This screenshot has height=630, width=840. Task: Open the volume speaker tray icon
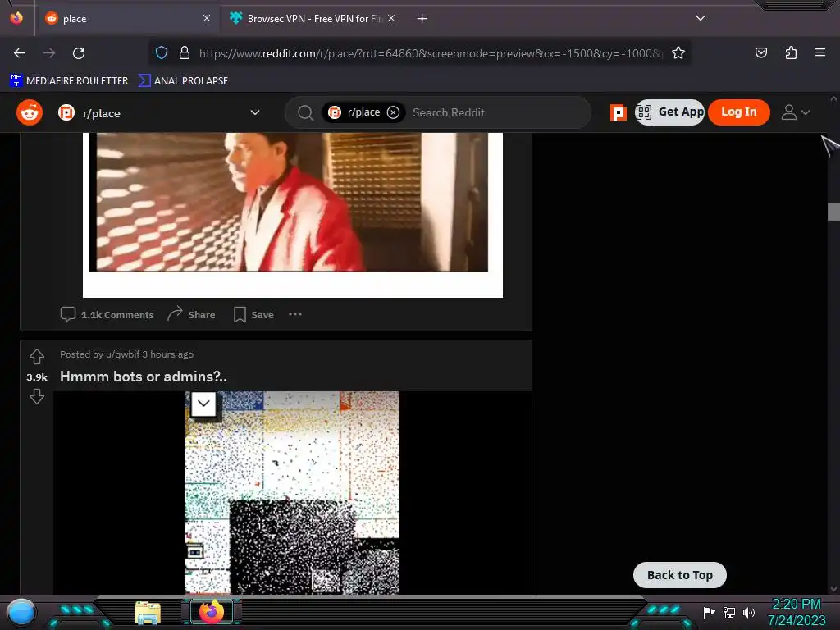click(x=748, y=612)
